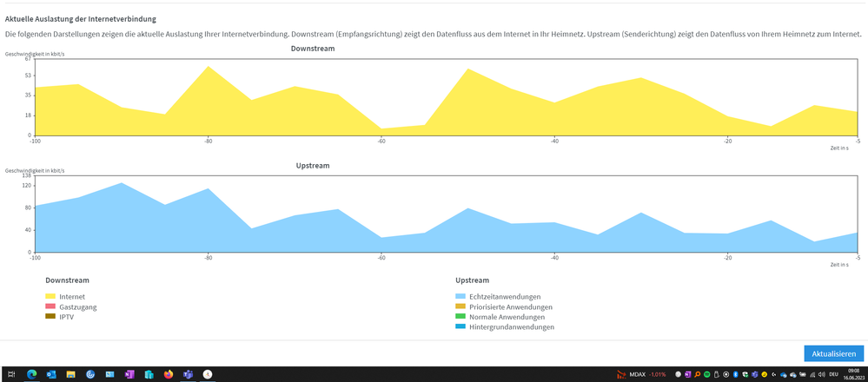Click the Aktualisieren button
The width and height of the screenshot is (868, 382).
pyautogui.click(x=833, y=354)
